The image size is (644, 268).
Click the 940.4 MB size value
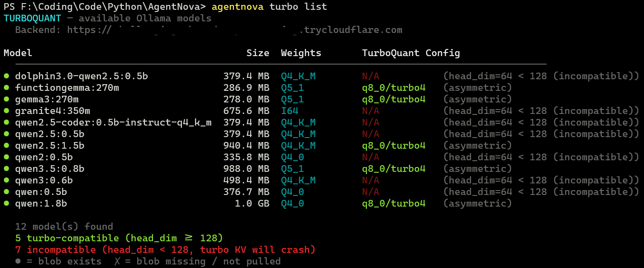click(x=246, y=146)
